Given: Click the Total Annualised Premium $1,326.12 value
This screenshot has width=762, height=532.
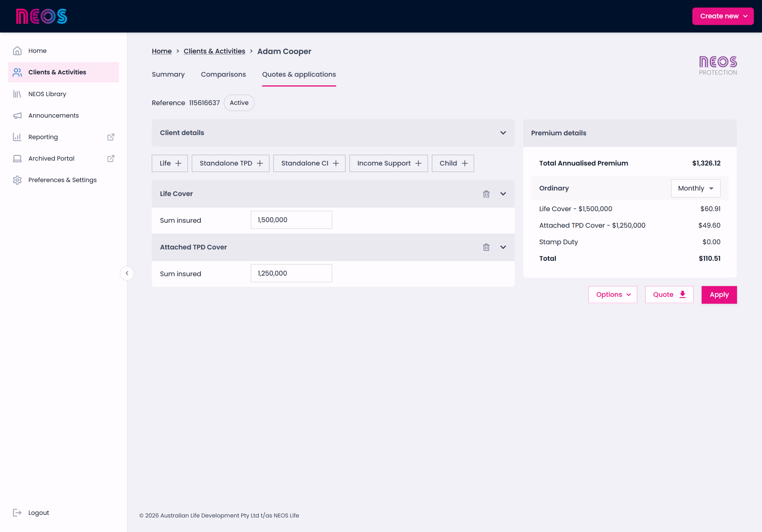Looking at the screenshot, I should point(706,163).
